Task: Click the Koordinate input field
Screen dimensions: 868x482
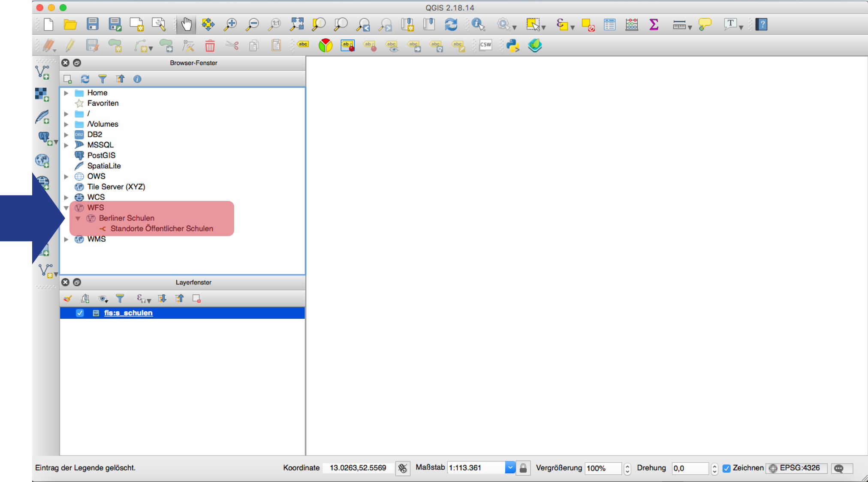Action: (359, 468)
